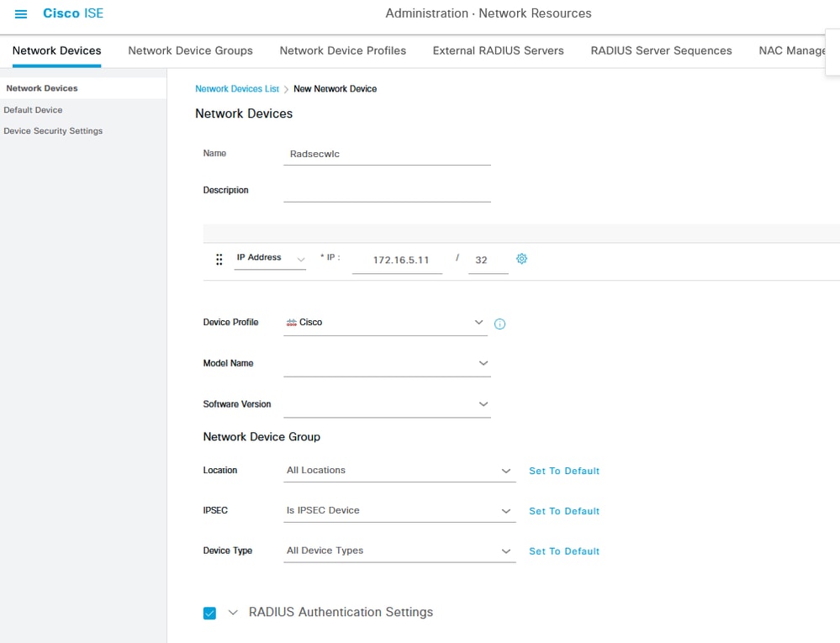
Task: Click the info icon next to Device Profile
Action: tap(499, 324)
